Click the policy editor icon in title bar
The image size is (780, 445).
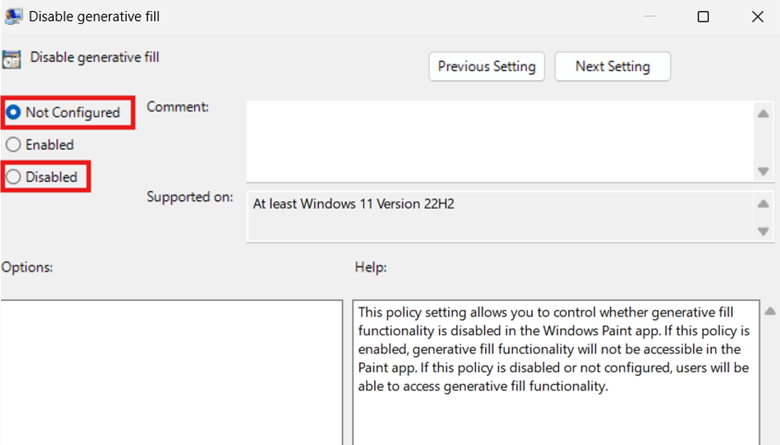(13, 16)
